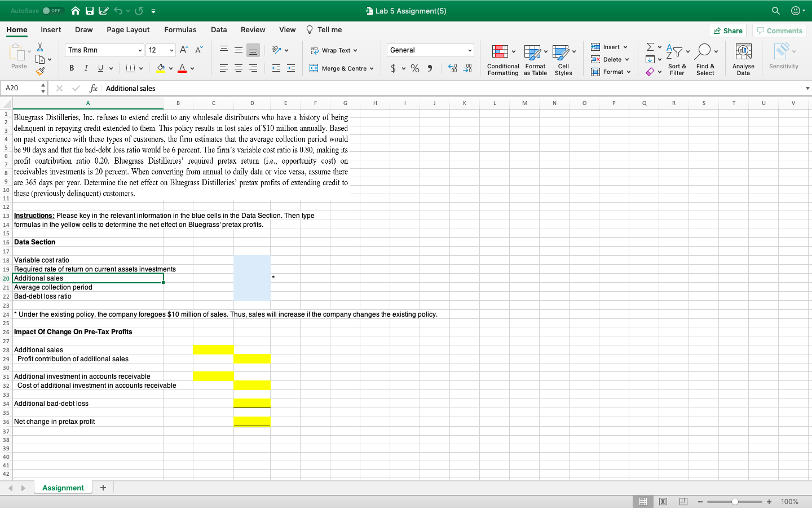812x508 pixels.
Task: Toggle bold formatting
Action: tap(72, 68)
